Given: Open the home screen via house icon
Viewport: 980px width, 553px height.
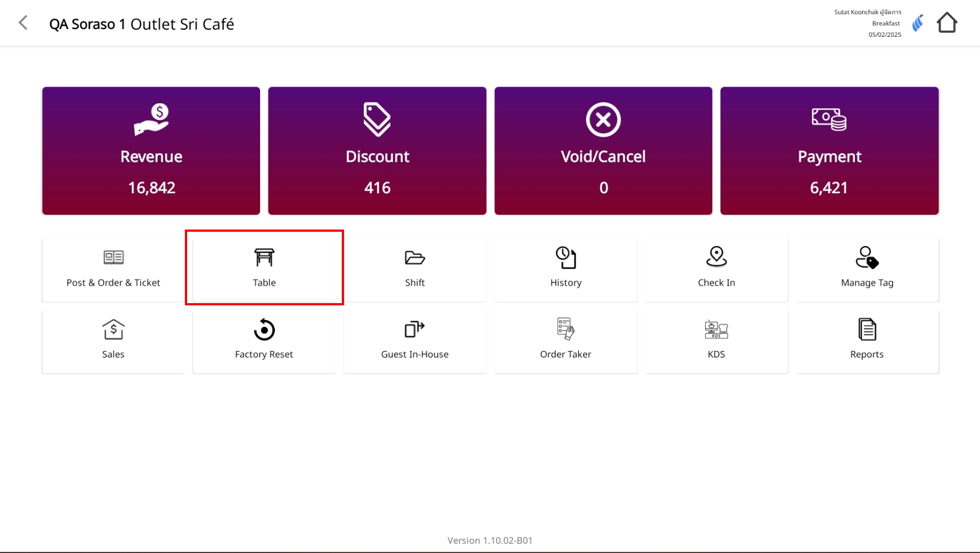Looking at the screenshot, I should (x=947, y=23).
